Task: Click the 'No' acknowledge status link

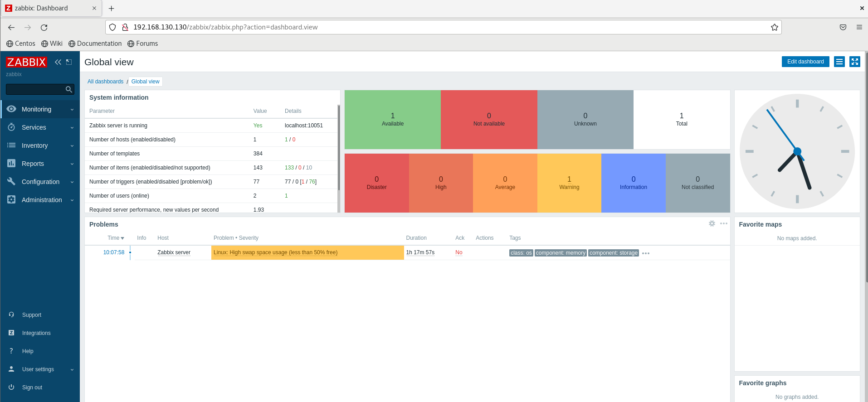Action: click(459, 252)
